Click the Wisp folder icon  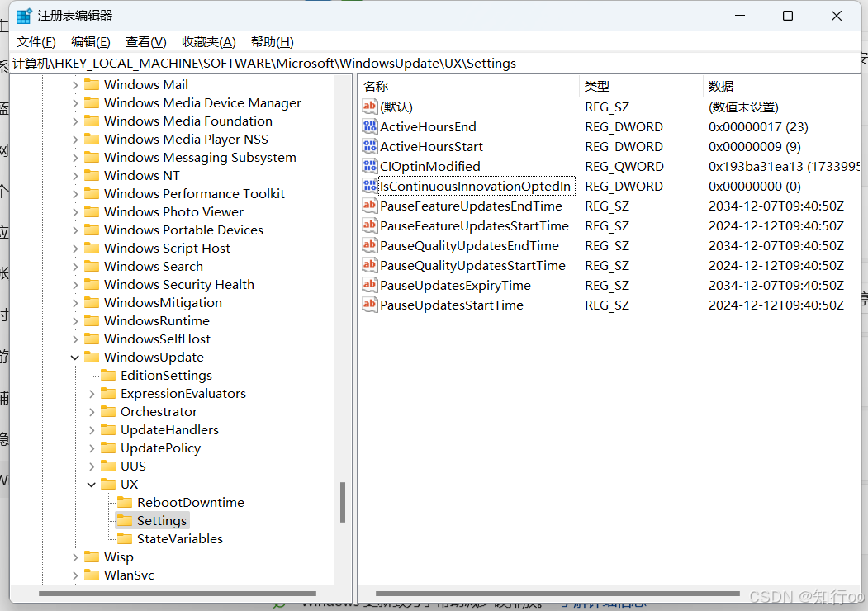tap(92, 557)
